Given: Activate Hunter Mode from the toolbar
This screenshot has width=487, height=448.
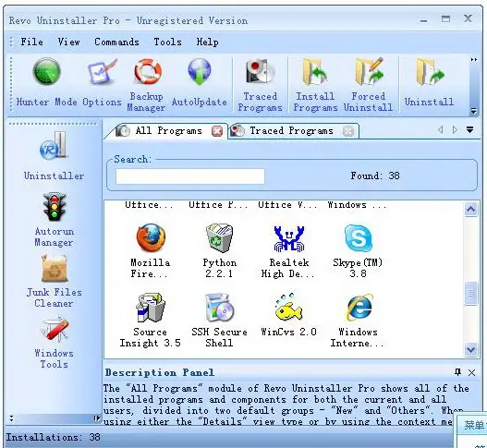Looking at the screenshot, I should pos(46,82).
